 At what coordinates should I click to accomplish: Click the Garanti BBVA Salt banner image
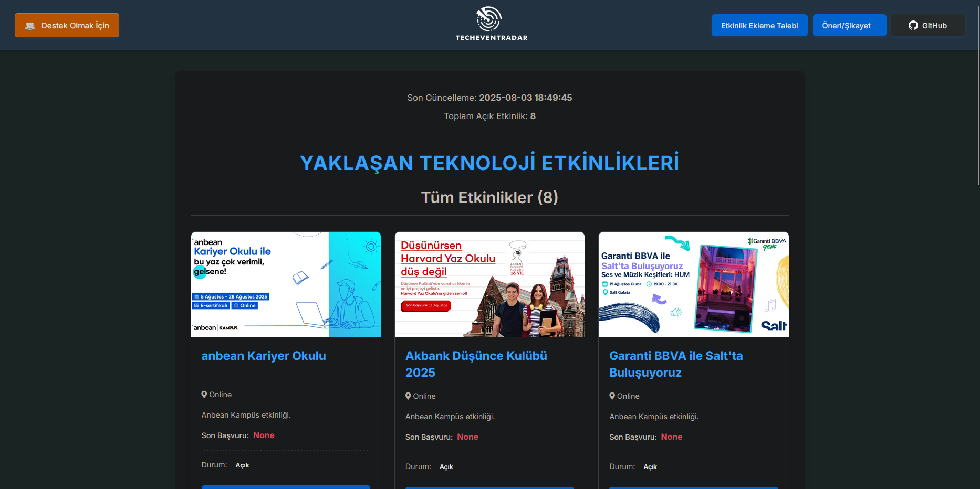click(694, 284)
